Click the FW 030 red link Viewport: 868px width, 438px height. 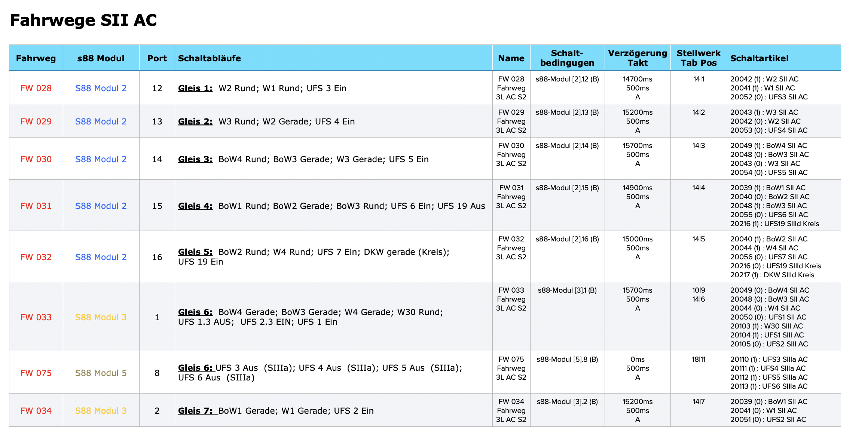[36, 159]
